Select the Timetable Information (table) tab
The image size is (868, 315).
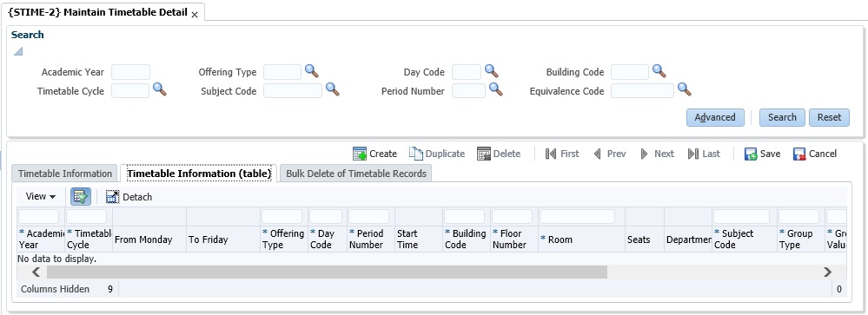(x=199, y=174)
